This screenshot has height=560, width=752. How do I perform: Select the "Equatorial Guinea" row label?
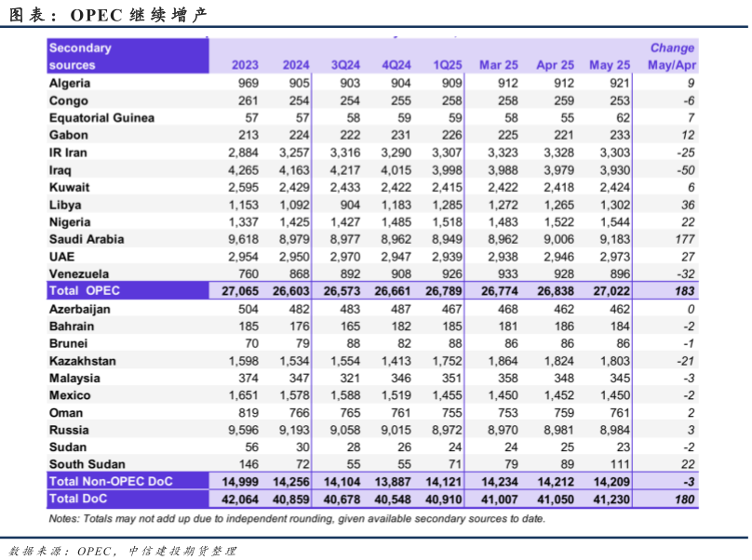pos(101,118)
